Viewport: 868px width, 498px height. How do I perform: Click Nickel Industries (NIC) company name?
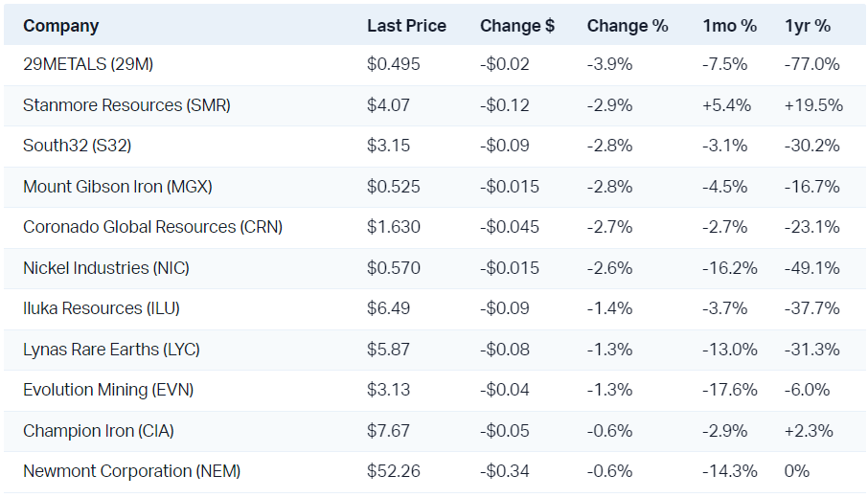coord(106,268)
